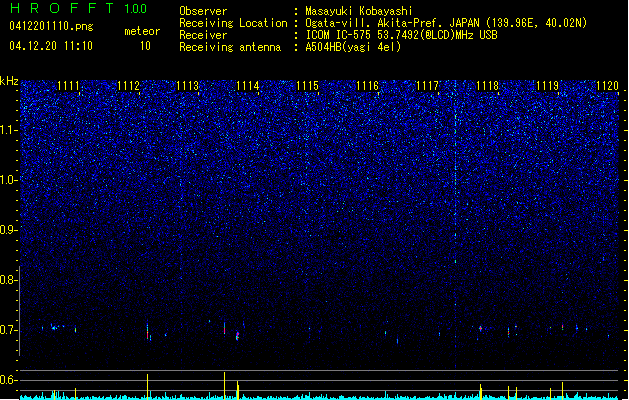Click the timestamp 04.12.20 11:10

point(51,46)
